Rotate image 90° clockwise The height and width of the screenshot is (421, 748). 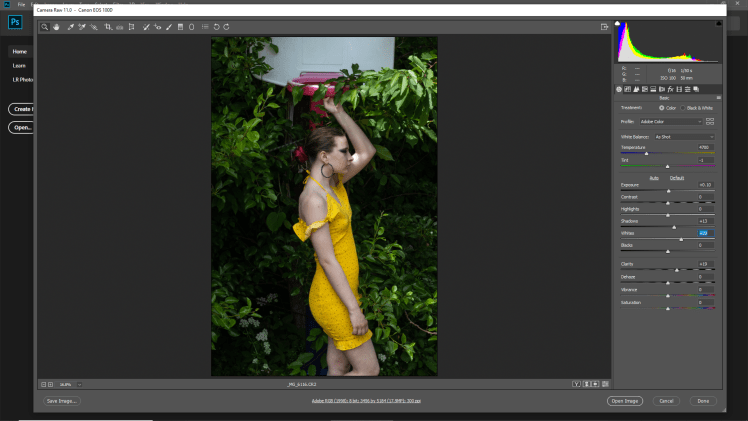tap(226, 27)
